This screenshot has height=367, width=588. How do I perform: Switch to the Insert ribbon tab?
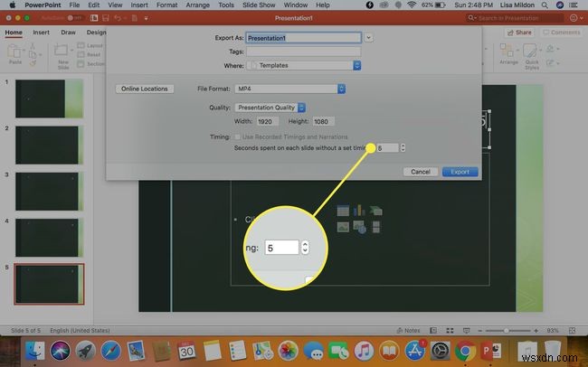point(42,33)
